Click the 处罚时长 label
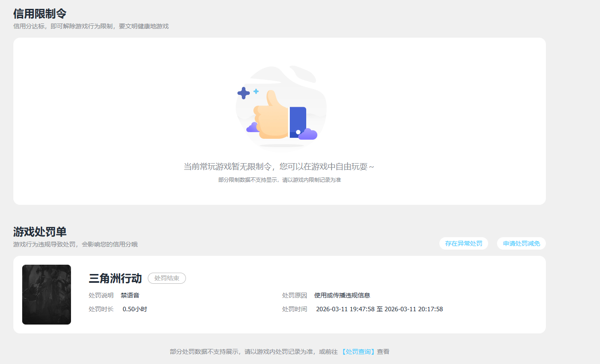 coord(101,309)
